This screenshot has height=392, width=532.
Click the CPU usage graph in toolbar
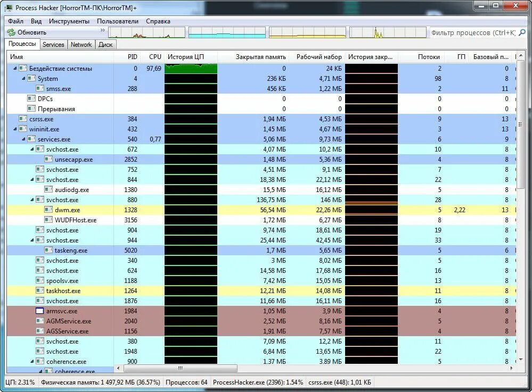(146, 32)
